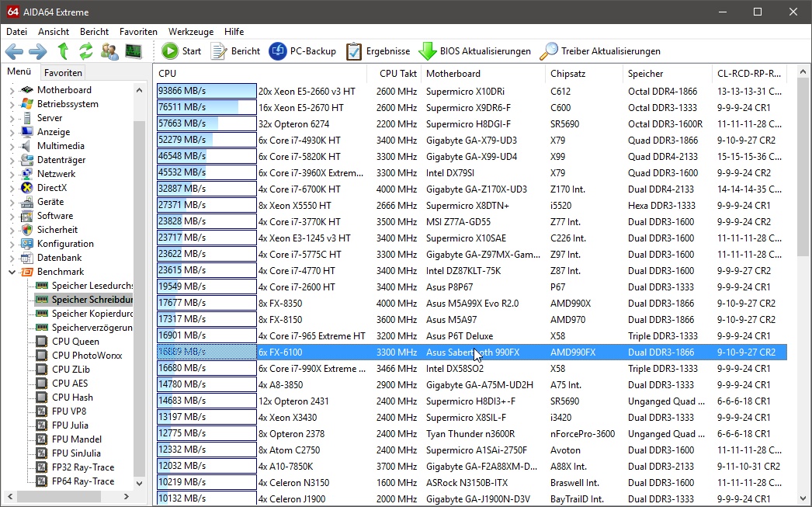Image resolution: width=812 pixels, height=507 pixels.
Task: Select Sicherheit tree item
Action: point(57,230)
